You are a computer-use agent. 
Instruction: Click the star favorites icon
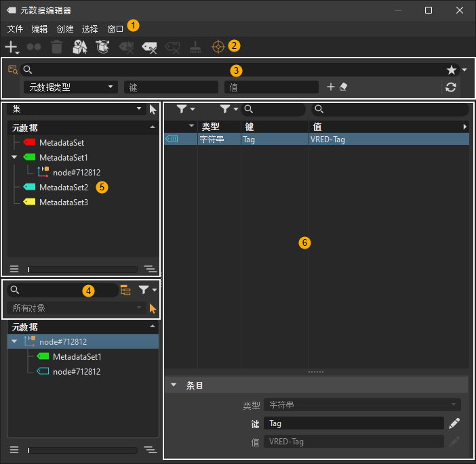pyautogui.click(x=452, y=70)
